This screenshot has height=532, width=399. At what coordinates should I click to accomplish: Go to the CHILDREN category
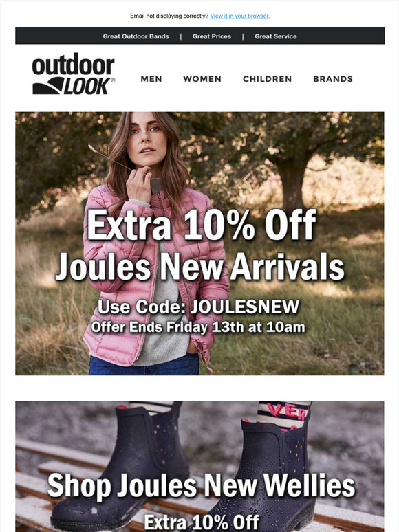click(267, 79)
